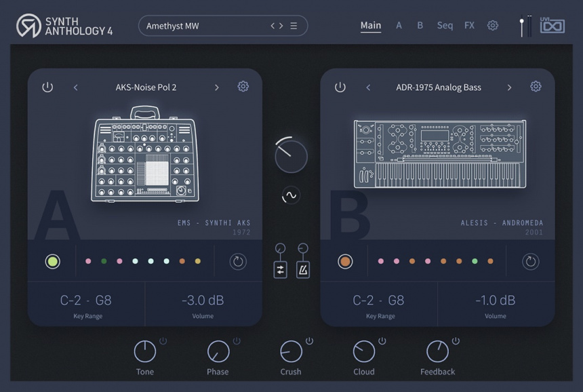
Task: Click the metronome icon in the center
Action: click(x=303, y=271)
